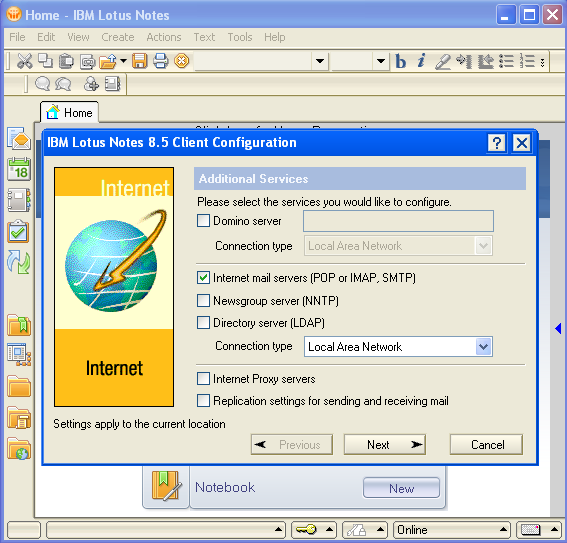Toggle bold text formatting
Image resolution: width=567 pixels, height=543 pixels.
point(400,61)
